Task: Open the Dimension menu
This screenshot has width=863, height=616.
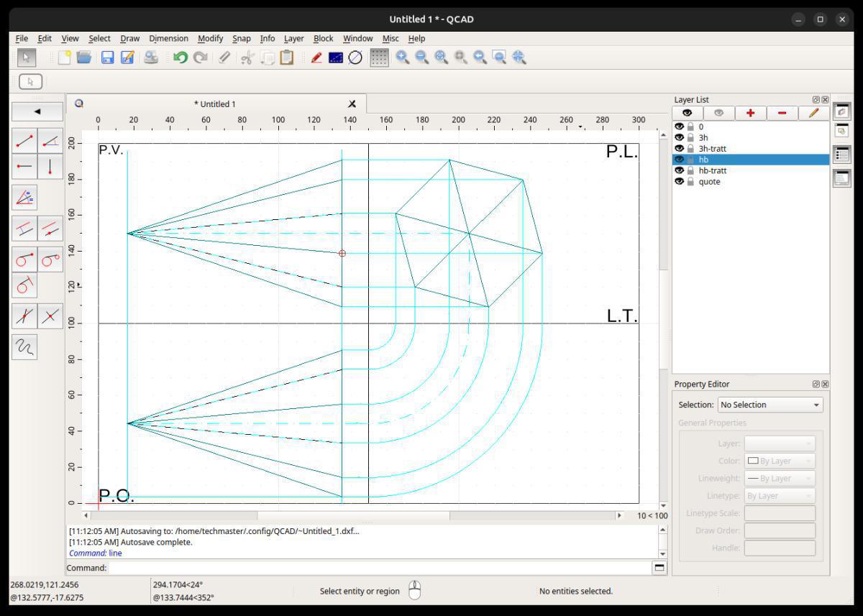Action: [x=168, y=38]
